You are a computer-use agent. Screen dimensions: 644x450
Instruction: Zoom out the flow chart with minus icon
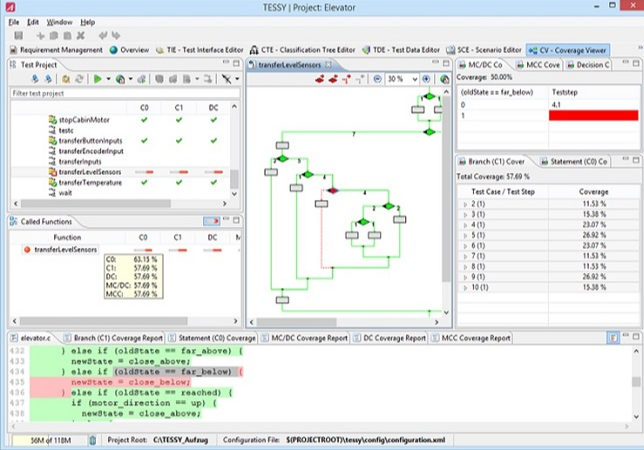[x=377, y=79]
